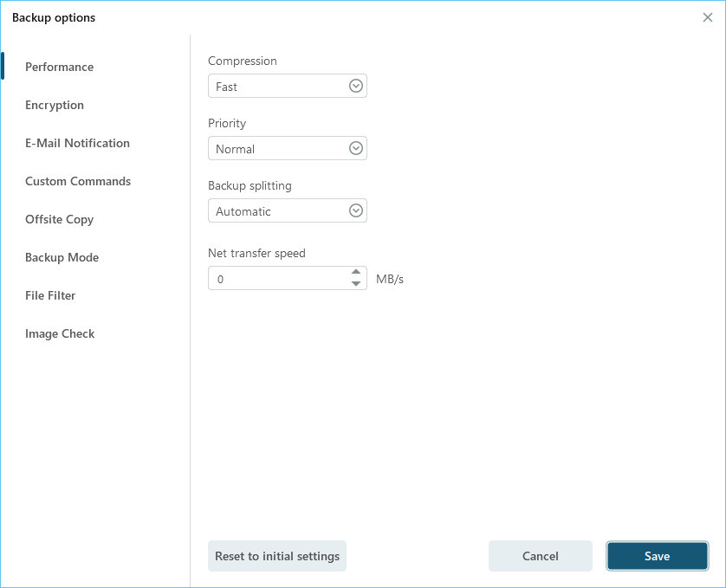Click the Automatic backup splitting field

click(x=275, y=211)
